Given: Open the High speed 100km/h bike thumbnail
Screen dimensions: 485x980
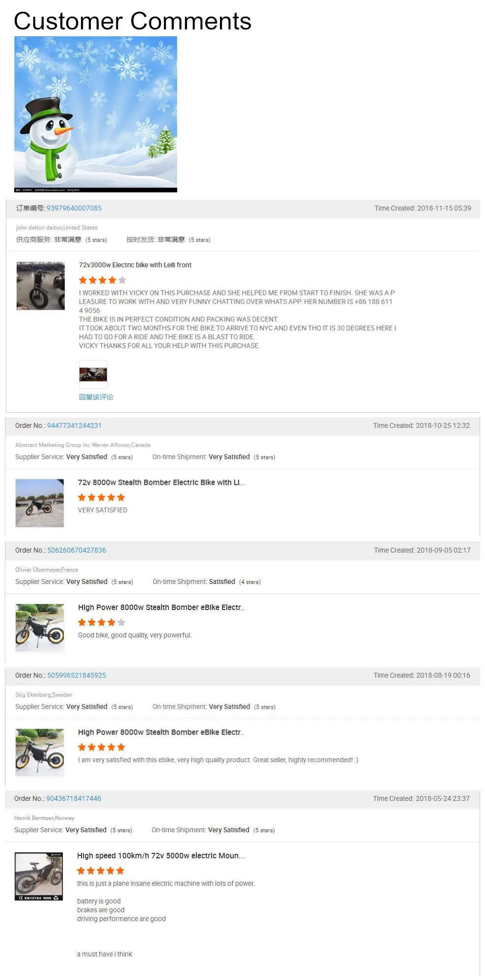Looking at the screenshot, I should pyautogui.click(x=39, y=876).
